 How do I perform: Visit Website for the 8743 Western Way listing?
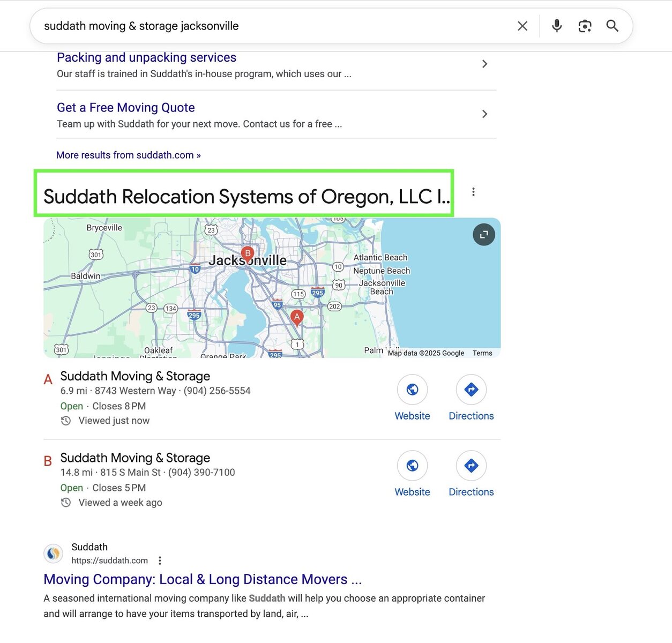pos(412,398)
